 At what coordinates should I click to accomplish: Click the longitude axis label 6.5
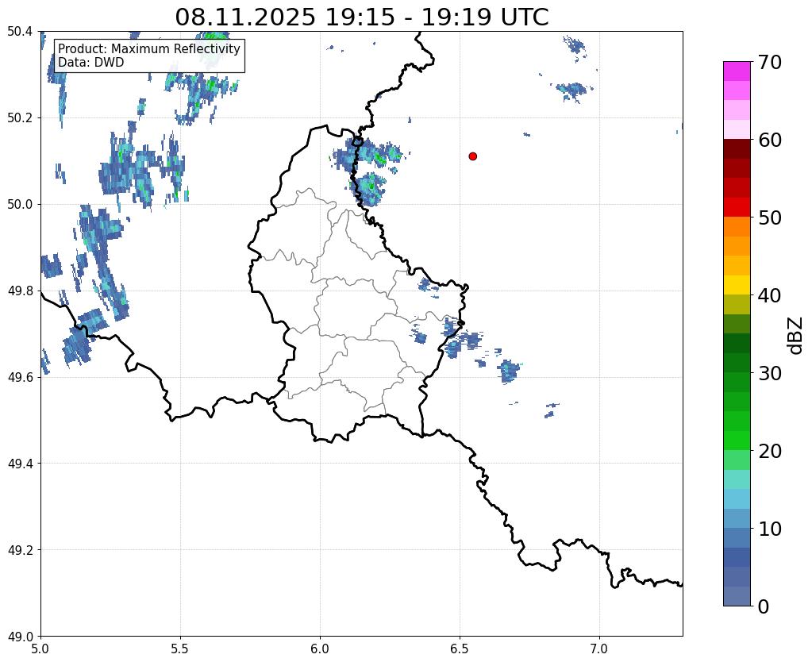click(x=460, y=649)
